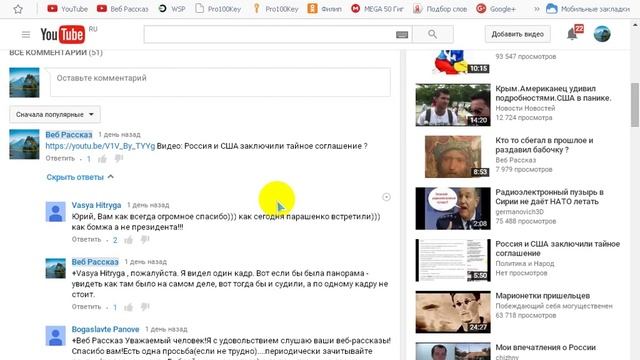Click the ВСЕ КОММЕНТАРИИ (51) heading

[x=56, y=52]
